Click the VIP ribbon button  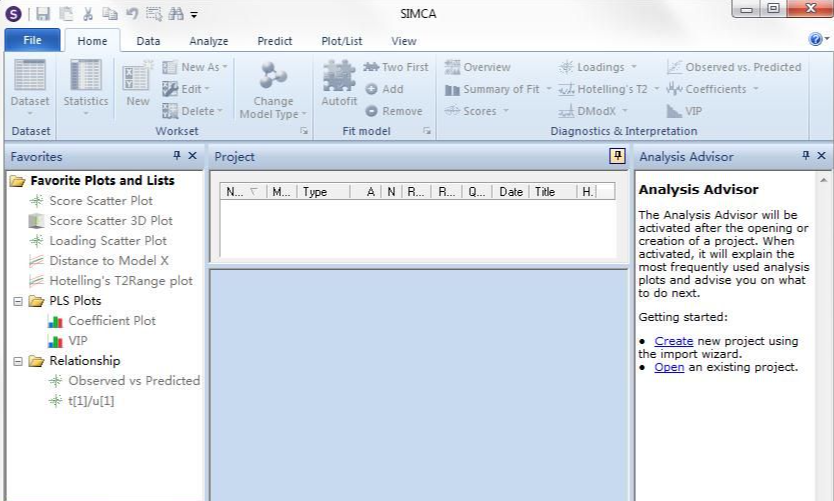point(684,111)
